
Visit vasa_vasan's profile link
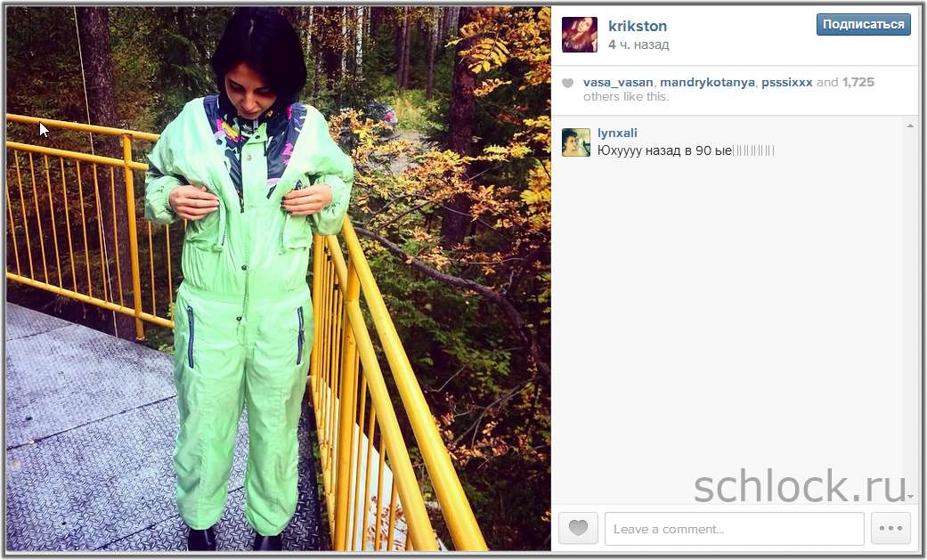click(618, 82)
